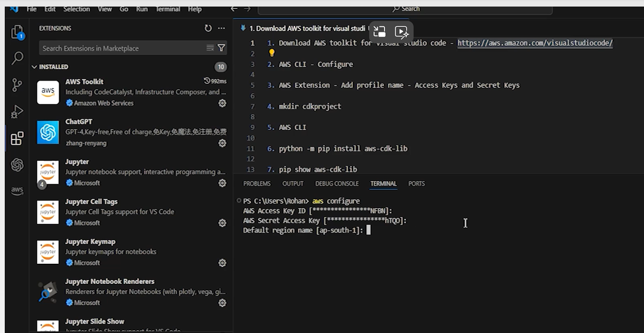Open the extensions filter funnel
Viewport: 644px width, 333px height.
pos(221,48)
